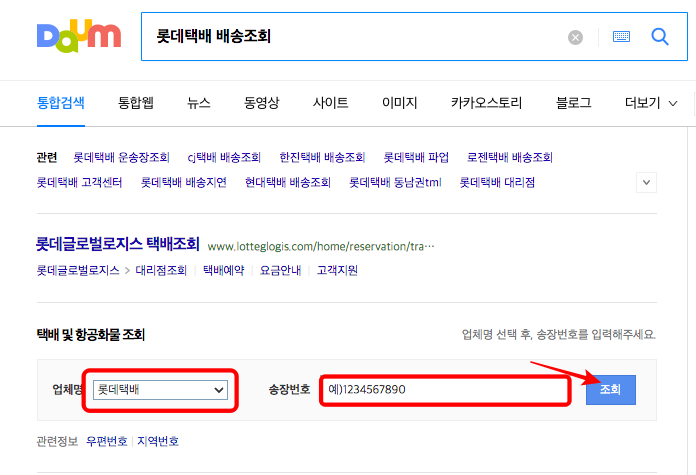696x475 pixels.
Task: Open related search 롯데택배 대리점
Action: click(x=497, y=182)
